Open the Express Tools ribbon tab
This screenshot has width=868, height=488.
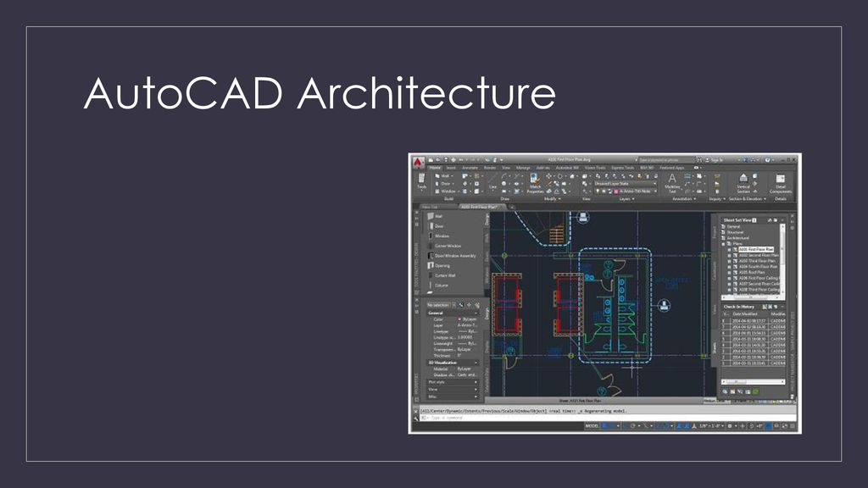point(622,168)
